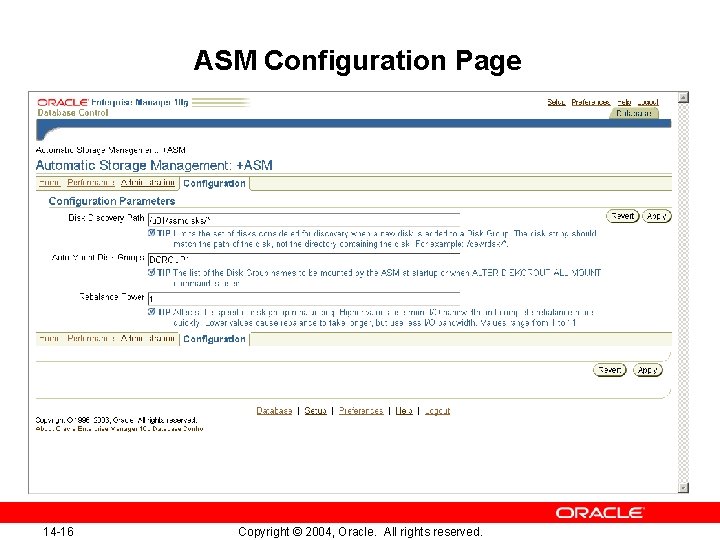Switch to Performance tab in upper tab bar
720x540 pixels.
(90, 183)
